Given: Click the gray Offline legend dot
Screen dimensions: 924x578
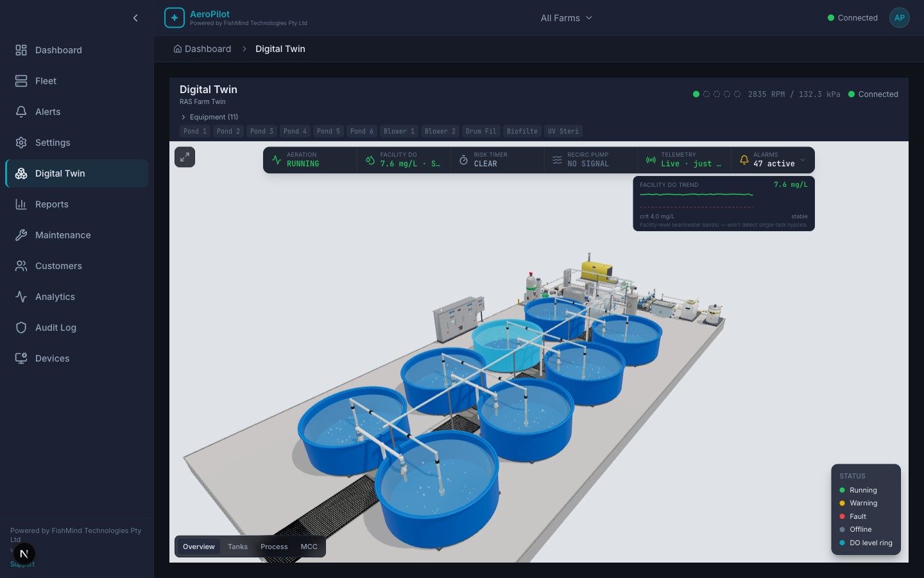Looking at the screenshot, I should [843, 529].
